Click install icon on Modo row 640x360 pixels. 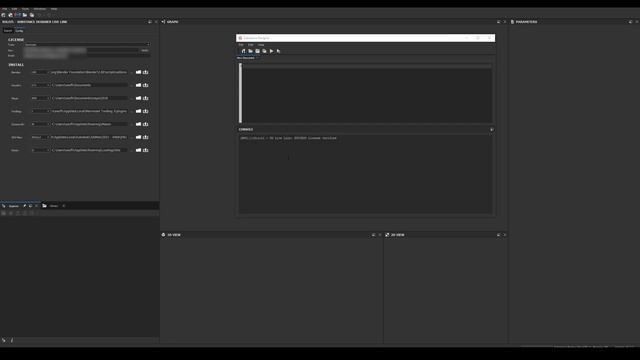point(145,150)
